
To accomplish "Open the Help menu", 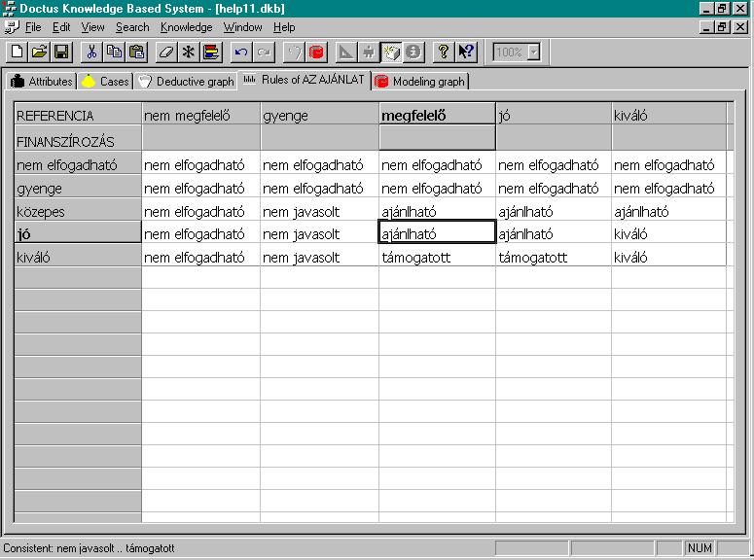I will coord(284,27).
